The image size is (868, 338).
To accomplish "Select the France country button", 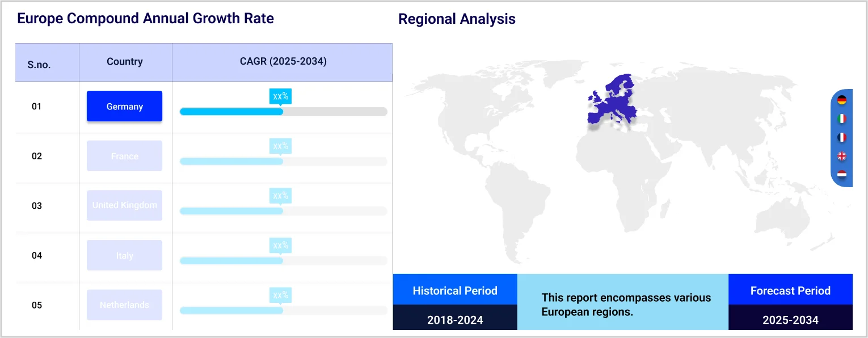I will pyautogui.click(x=124, y=156).
